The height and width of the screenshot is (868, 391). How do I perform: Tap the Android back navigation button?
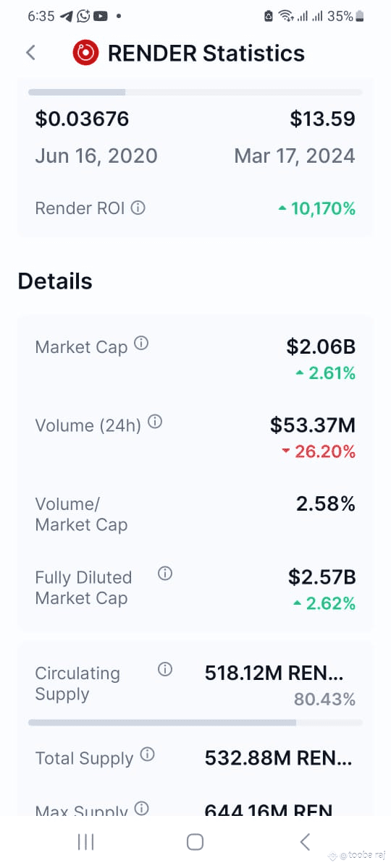(x=305, y=841)
